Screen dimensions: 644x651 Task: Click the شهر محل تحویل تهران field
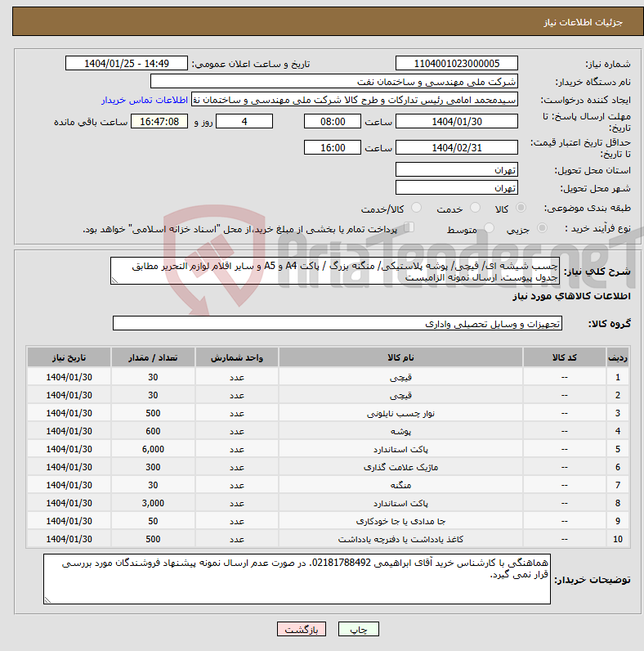(457, 187)
